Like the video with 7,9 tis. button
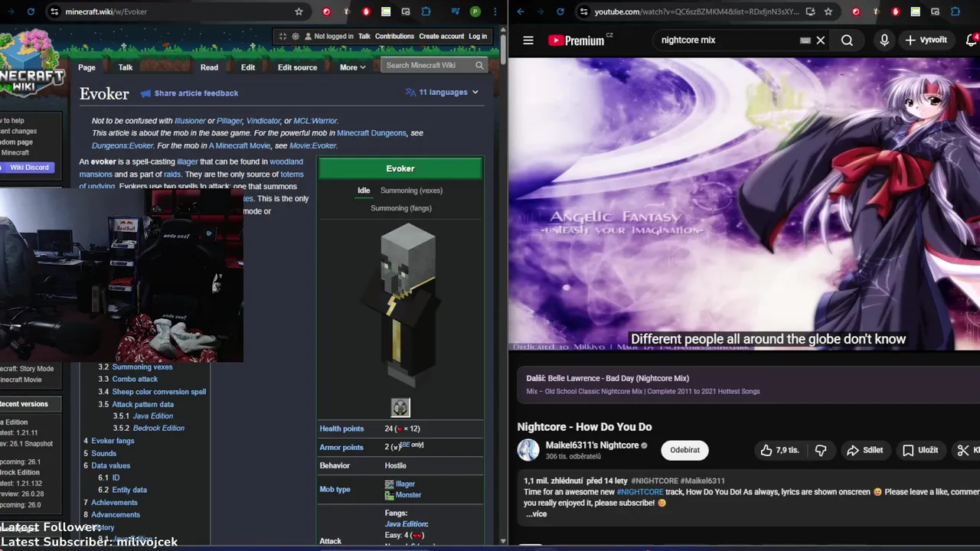The image size is (980, 551). [779, 450]
